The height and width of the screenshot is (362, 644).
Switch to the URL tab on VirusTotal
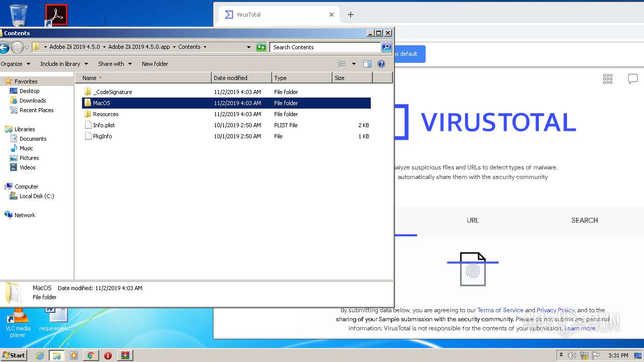tap(473, 220)
